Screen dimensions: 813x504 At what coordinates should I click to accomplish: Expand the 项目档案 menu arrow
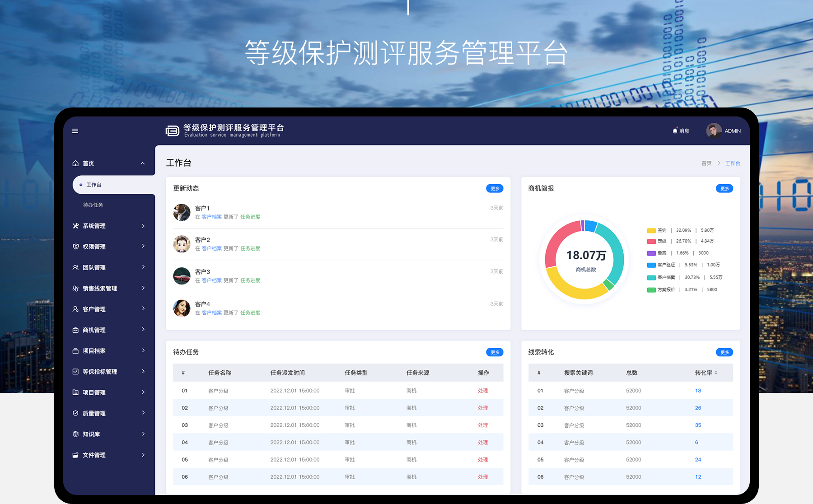(x=143, y=351)
